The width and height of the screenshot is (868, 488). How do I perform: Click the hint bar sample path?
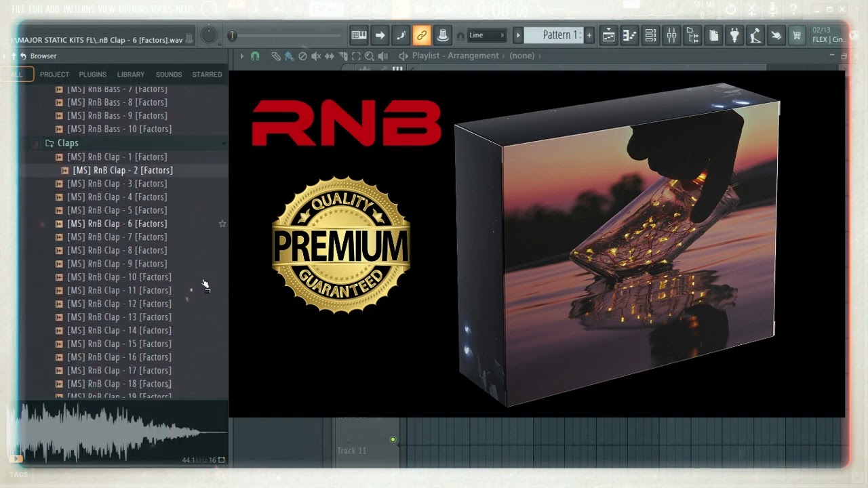97,40
